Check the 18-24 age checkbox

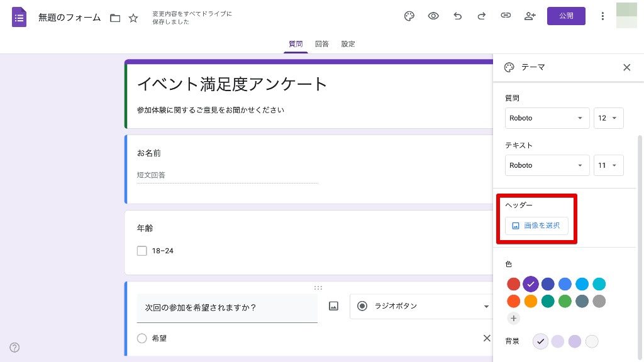click(142, 251)
